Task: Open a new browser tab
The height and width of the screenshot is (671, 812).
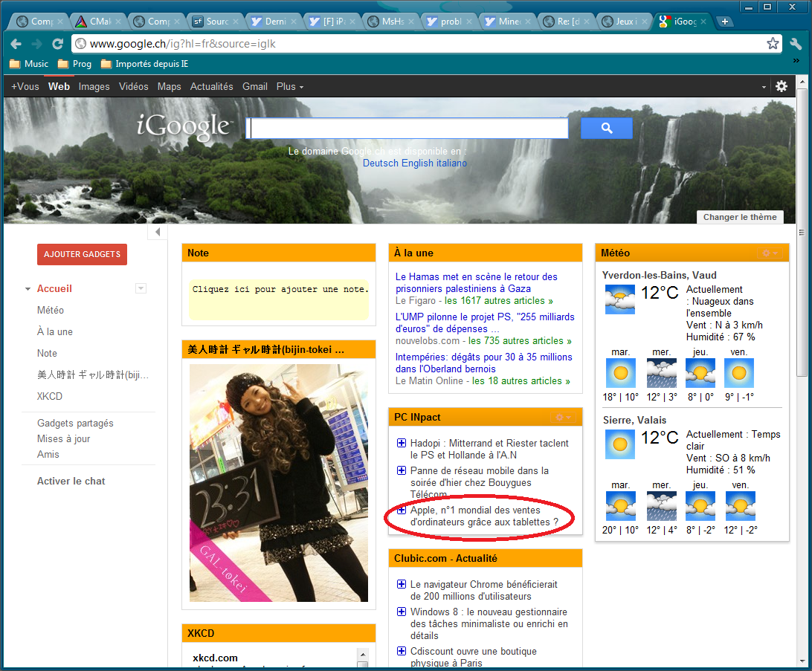Action: pos(724,22)
